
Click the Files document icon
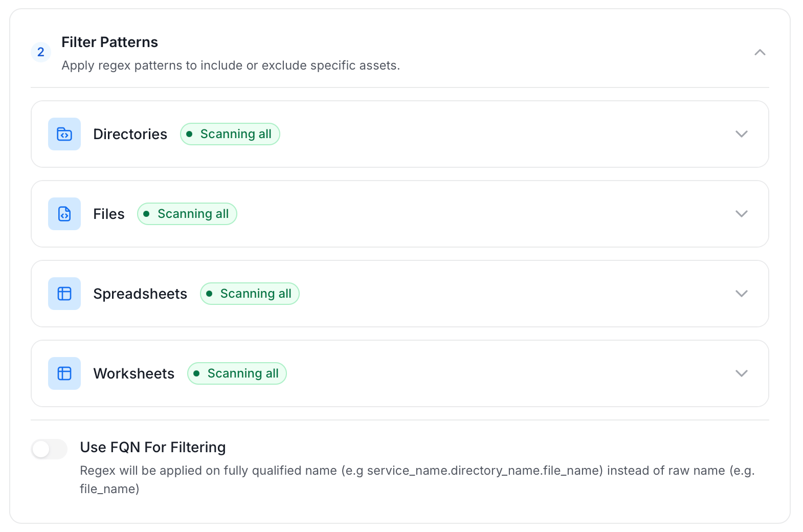coord(64,214)
